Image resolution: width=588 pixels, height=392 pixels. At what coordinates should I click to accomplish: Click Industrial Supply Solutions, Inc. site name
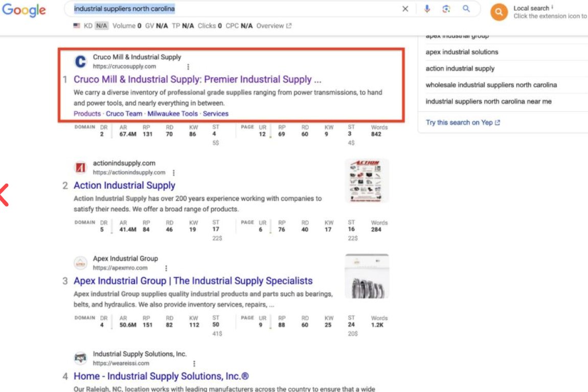pos(140,354)
